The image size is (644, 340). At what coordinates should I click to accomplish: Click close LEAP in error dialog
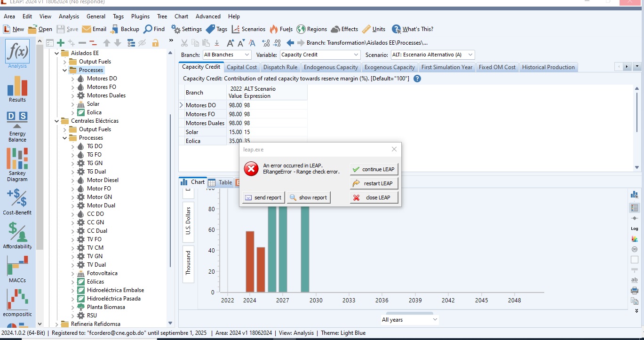(x=374, y=198)
